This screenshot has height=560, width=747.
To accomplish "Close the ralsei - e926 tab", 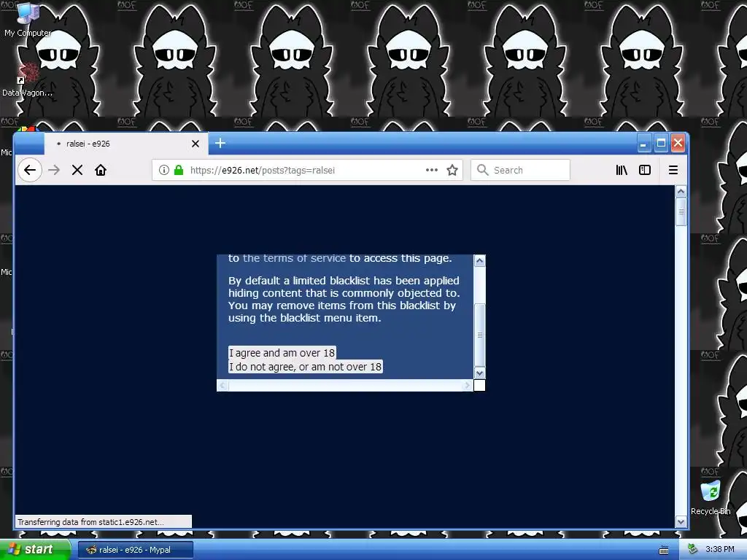I will tap(196, 144).
